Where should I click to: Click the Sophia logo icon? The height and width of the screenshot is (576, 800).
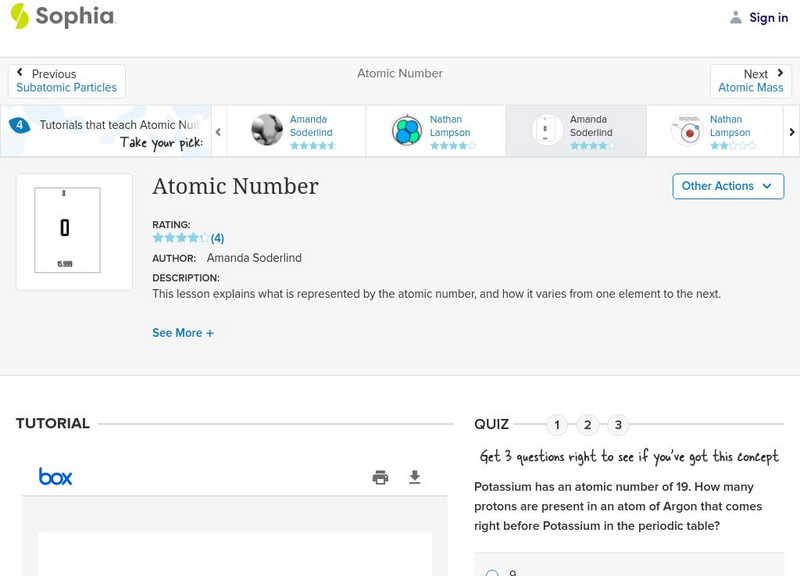[19, 17]
